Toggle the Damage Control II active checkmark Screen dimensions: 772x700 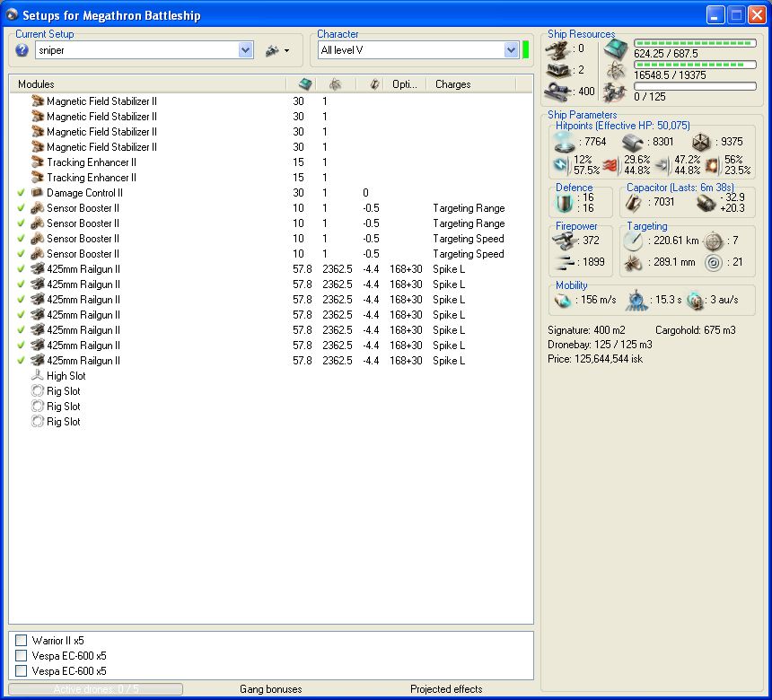(21, 192)
